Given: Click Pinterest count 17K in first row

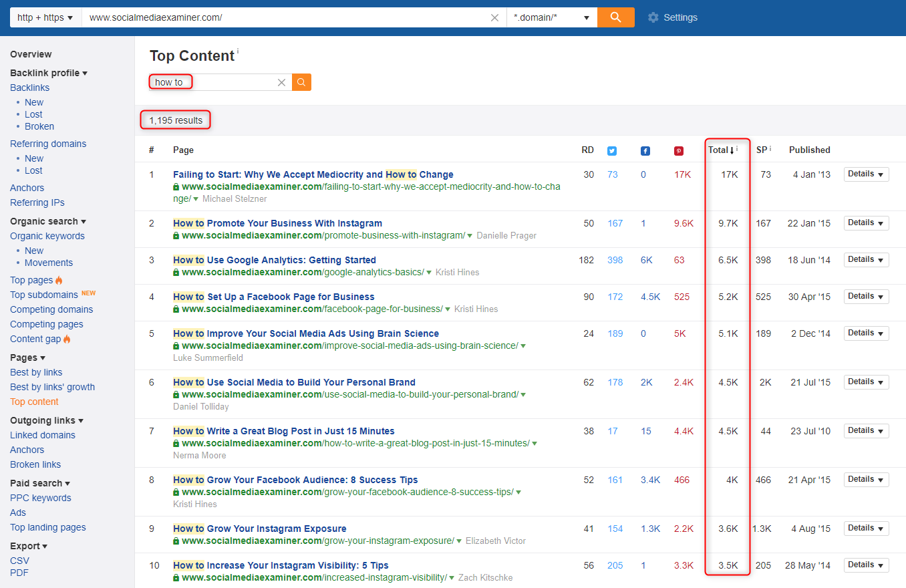Looking at the screenshot, I should [682, 174].
